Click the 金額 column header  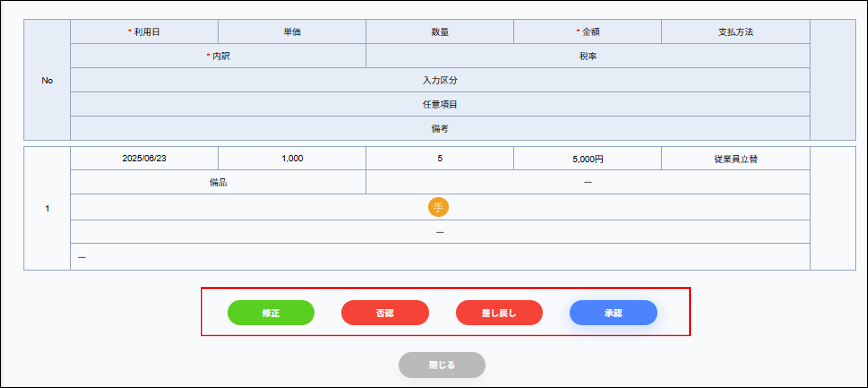pos(588,32)
